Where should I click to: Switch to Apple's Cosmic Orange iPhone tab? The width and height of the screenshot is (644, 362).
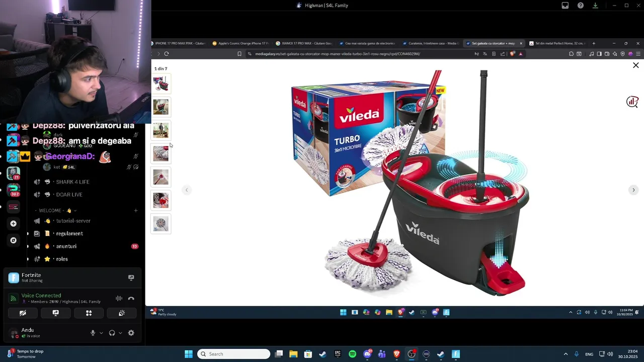click(240, 43)
